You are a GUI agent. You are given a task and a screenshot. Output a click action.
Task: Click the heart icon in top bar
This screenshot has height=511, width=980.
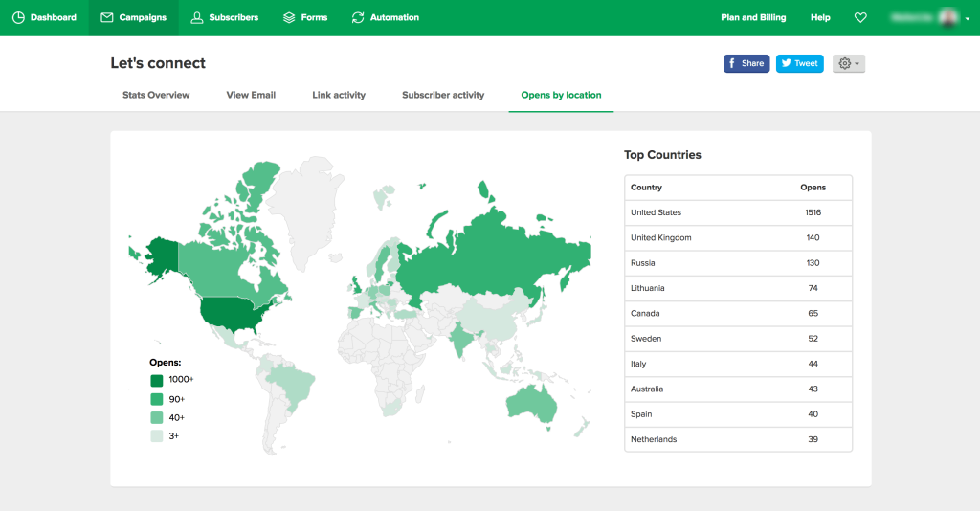[860, 17]
